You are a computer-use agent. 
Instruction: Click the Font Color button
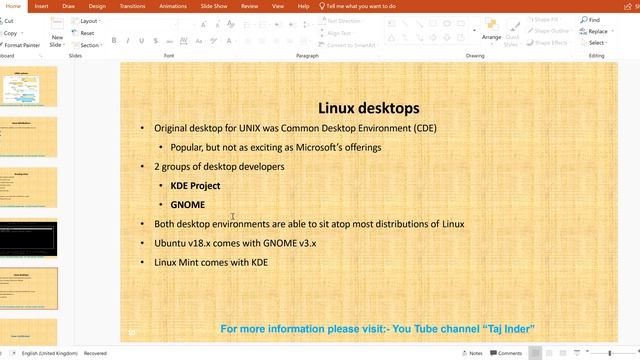(x=229, y=40)
